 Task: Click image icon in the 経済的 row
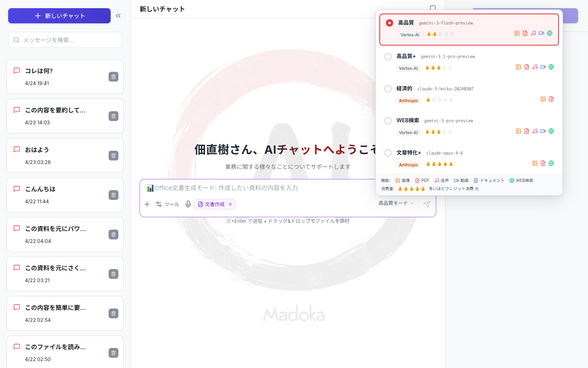(x=543, y=99)
